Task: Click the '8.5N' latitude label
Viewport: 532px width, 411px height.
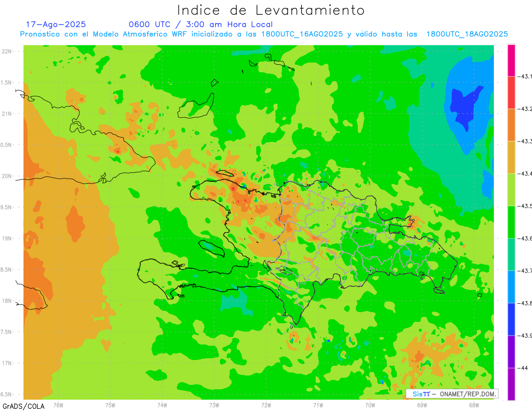Action: [x=7, y=270]
